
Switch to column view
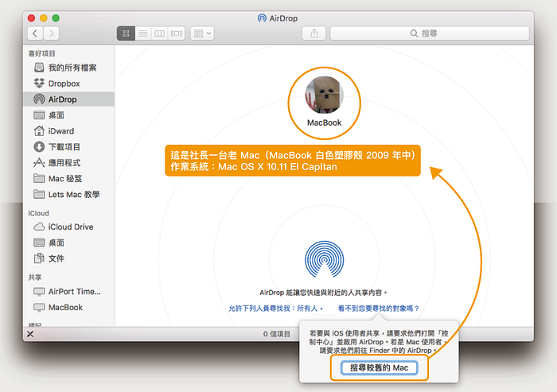[159, 33]
